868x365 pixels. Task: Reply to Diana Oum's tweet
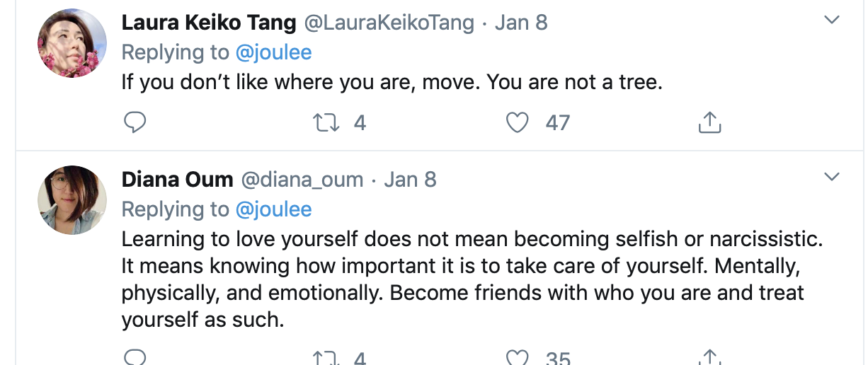pyautogui.click(x=135, y=357)
